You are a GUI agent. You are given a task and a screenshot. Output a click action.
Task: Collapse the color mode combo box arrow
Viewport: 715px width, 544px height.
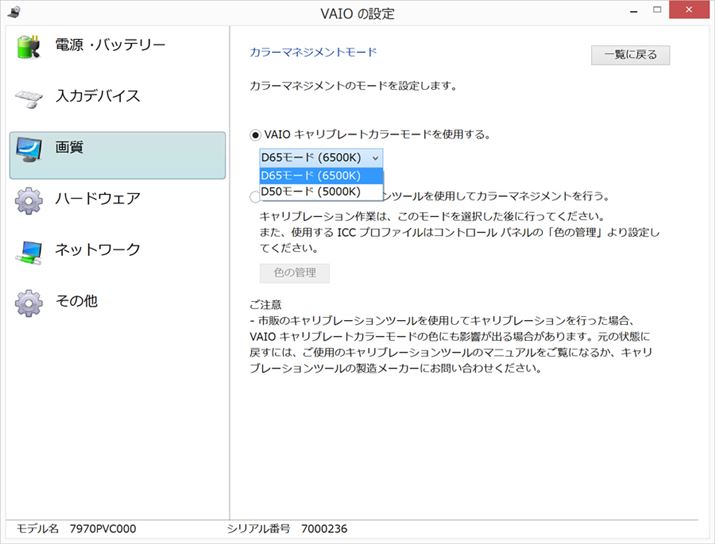point(375,158)
